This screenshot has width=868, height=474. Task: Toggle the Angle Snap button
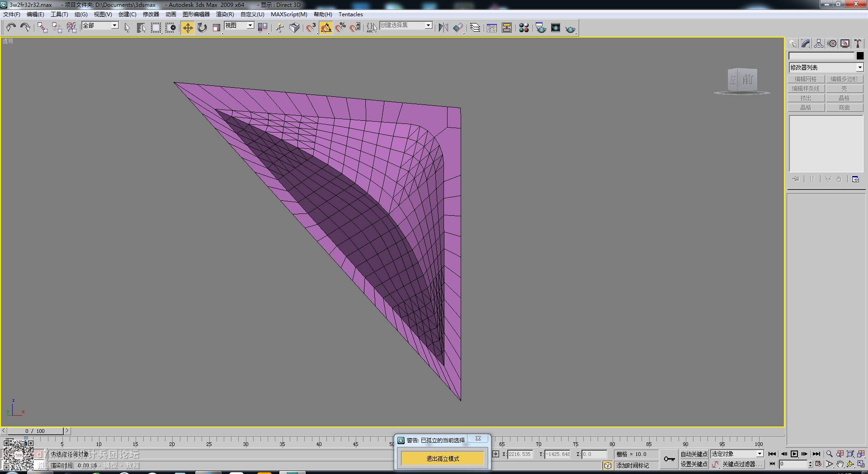tap(326, 28)
